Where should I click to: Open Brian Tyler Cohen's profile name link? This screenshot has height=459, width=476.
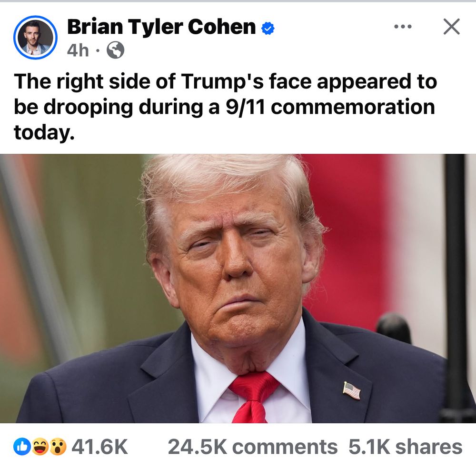tap(161, 27)
